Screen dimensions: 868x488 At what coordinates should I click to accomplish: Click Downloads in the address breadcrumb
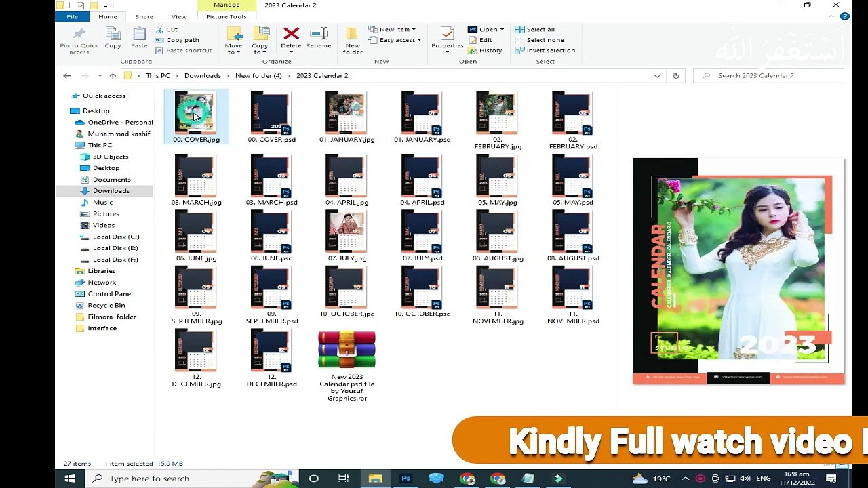202,76
